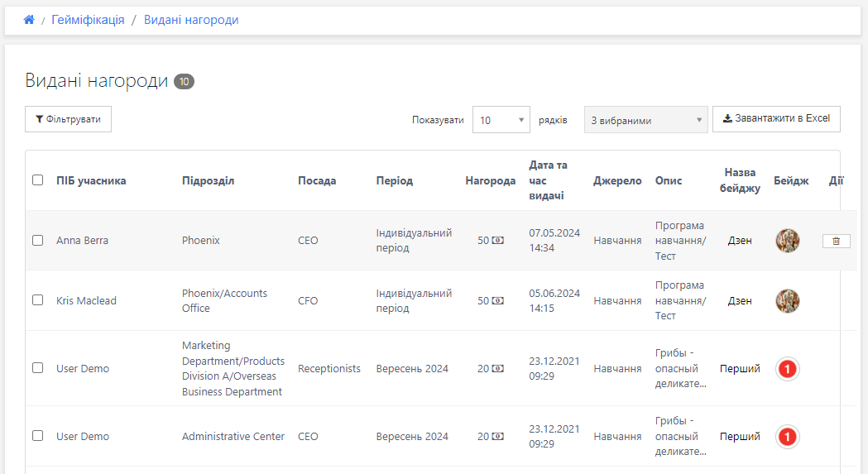Click the Phoenix/Accounts Office department cell
The width and height of the screenshot is (868, 474).
coord(224,300)
